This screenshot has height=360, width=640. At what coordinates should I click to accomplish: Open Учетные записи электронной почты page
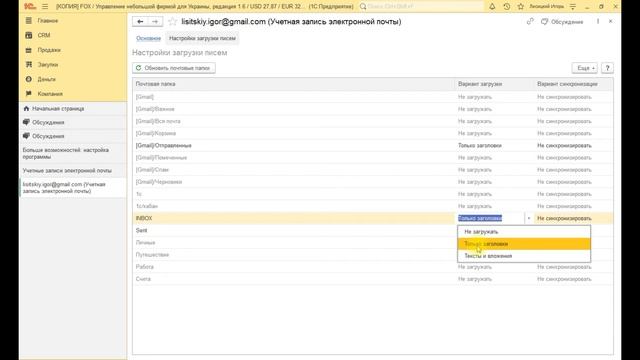(73, 171)
